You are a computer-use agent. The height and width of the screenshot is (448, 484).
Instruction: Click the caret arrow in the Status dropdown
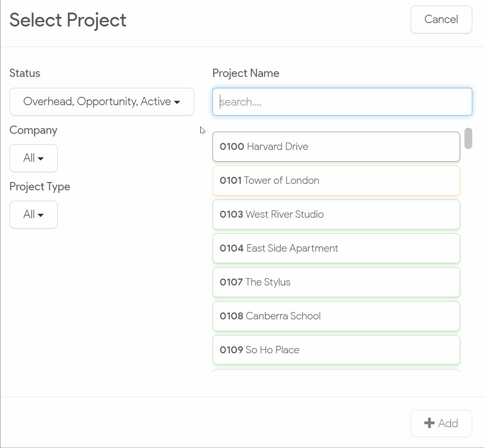point(177,102)
